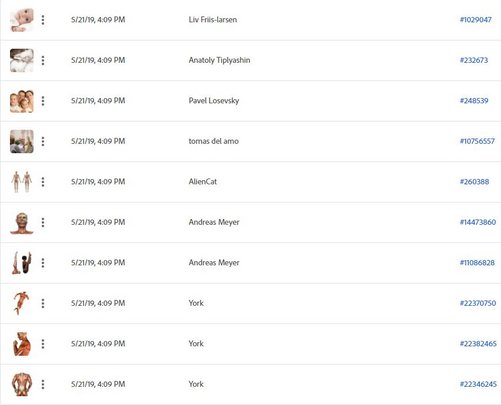Open more options for Anatoly Tiplyashin row
The height and width of the screenshot is (405, 501).
click(x=43, y=60)
